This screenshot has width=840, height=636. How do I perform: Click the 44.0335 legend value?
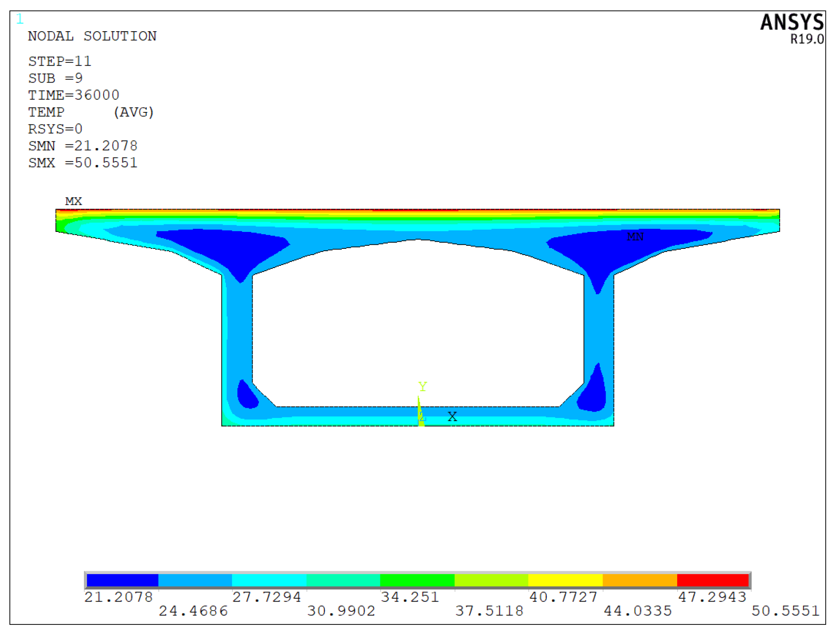pyautogui.click(x=637, y=611)
